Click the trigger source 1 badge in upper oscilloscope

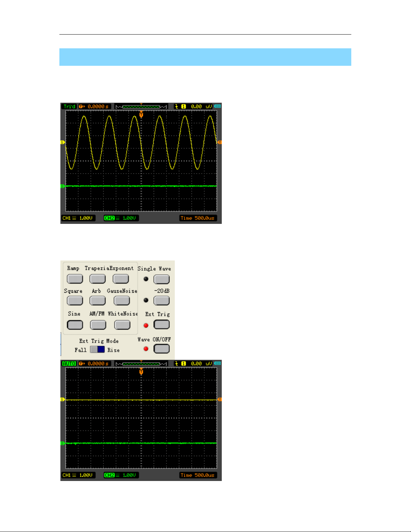pyautogui.click(x=184, y=106)
